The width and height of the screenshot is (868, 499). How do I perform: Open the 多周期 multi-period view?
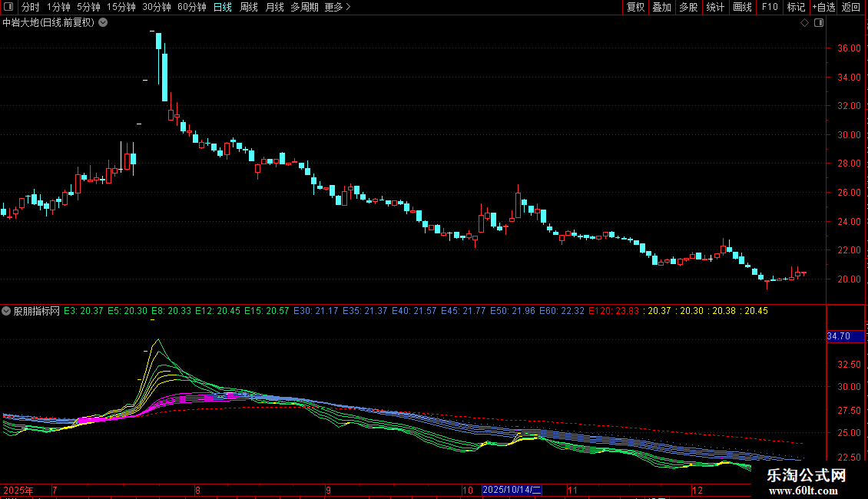click(304, 7)
